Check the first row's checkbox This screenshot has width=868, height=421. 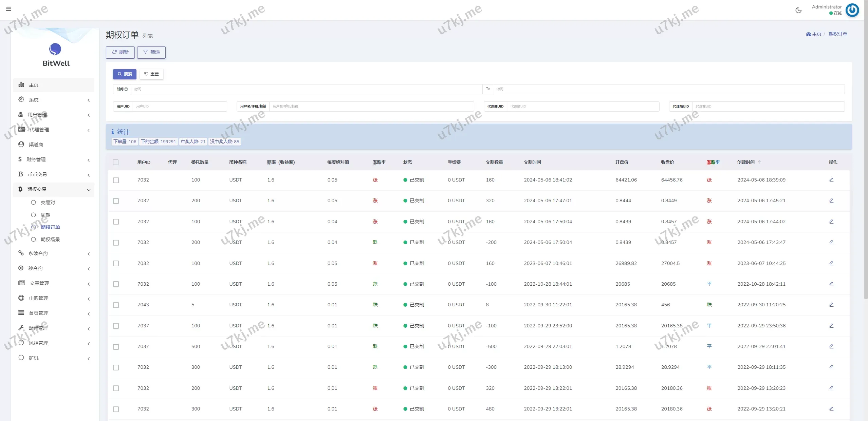116,180
